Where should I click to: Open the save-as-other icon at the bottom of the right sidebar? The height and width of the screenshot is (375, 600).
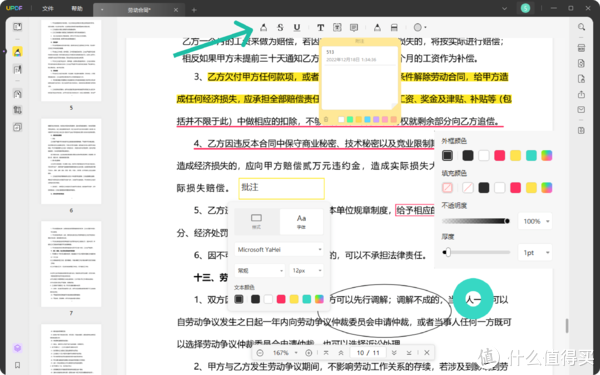581,130
